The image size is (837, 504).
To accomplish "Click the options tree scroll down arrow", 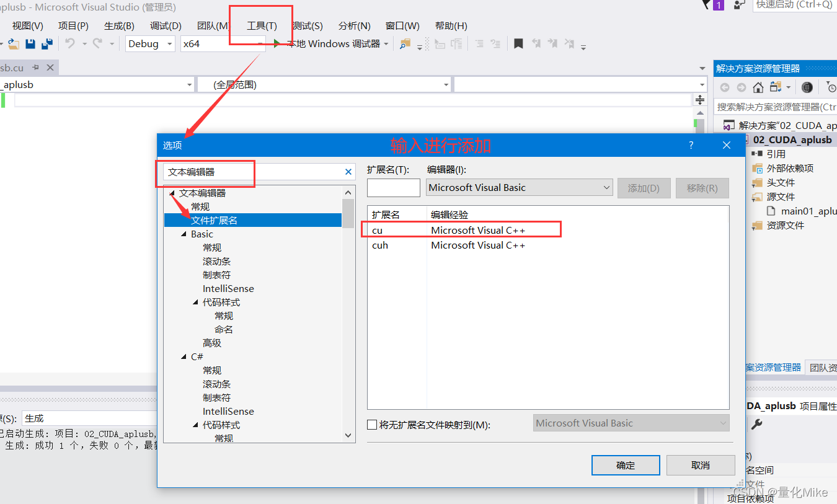I will coord(348,436).
